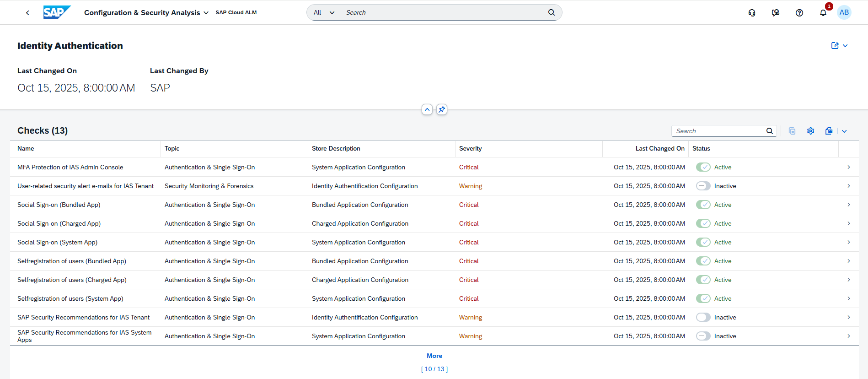
Task: Open the help question mark icon
Action: point(799,13)
